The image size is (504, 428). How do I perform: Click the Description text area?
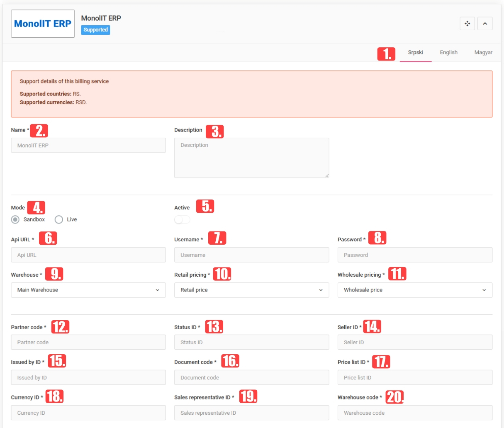click(251, 158)
